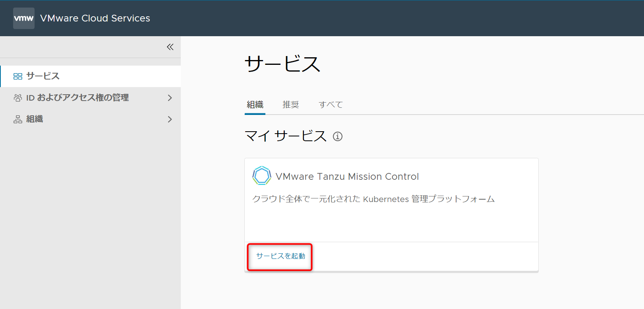Click the Kubernetes 管理プラットフォーム description text
Image resolution: width=644 pixels, height=309 pixels.
[x=373, y=199]
